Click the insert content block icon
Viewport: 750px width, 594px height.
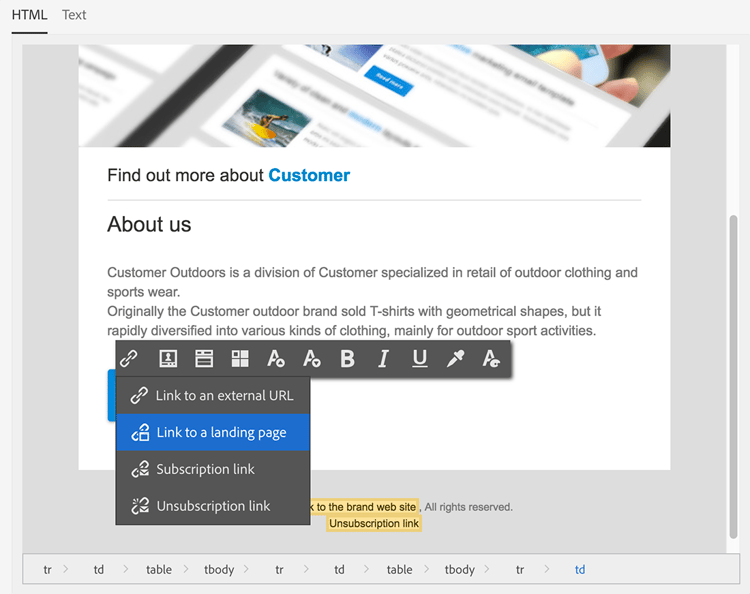[x=204, y=358]
